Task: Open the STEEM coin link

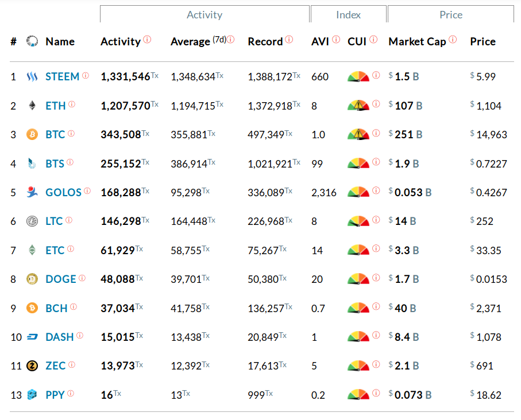Action: coord(63,77)
